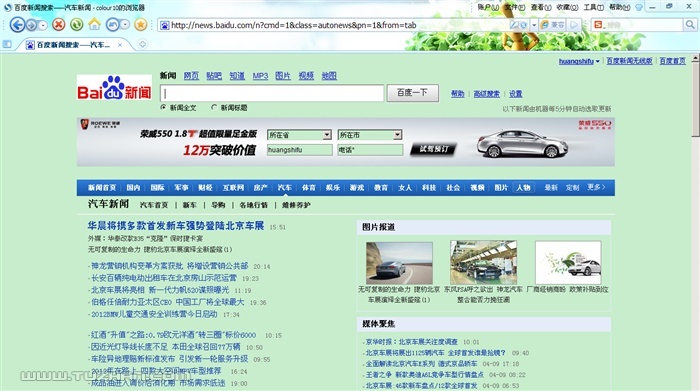Open the address bar history dropdown arrow

coord(534,25)
